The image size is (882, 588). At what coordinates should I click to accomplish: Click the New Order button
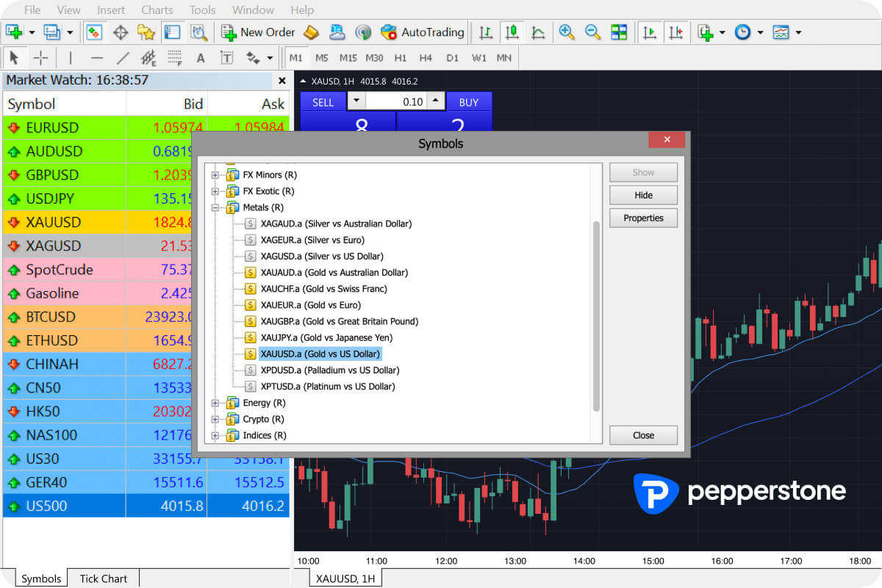pyautogui.click(x=257, y=32)
